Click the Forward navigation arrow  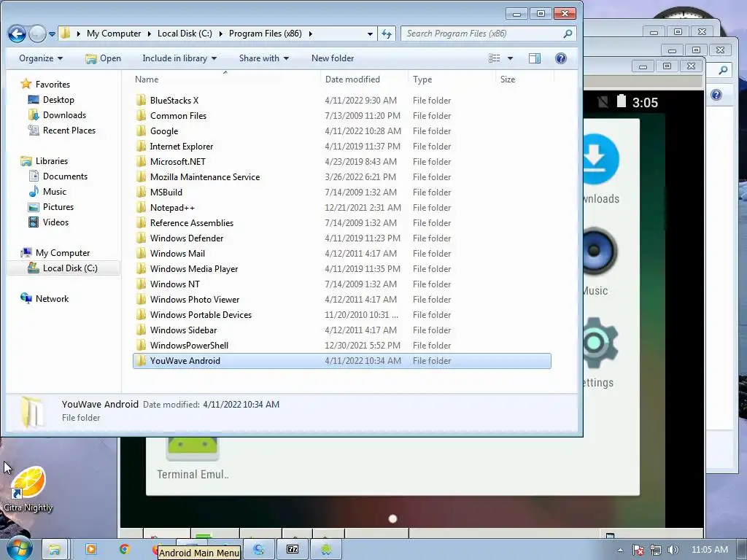click(x=37, y=34)
